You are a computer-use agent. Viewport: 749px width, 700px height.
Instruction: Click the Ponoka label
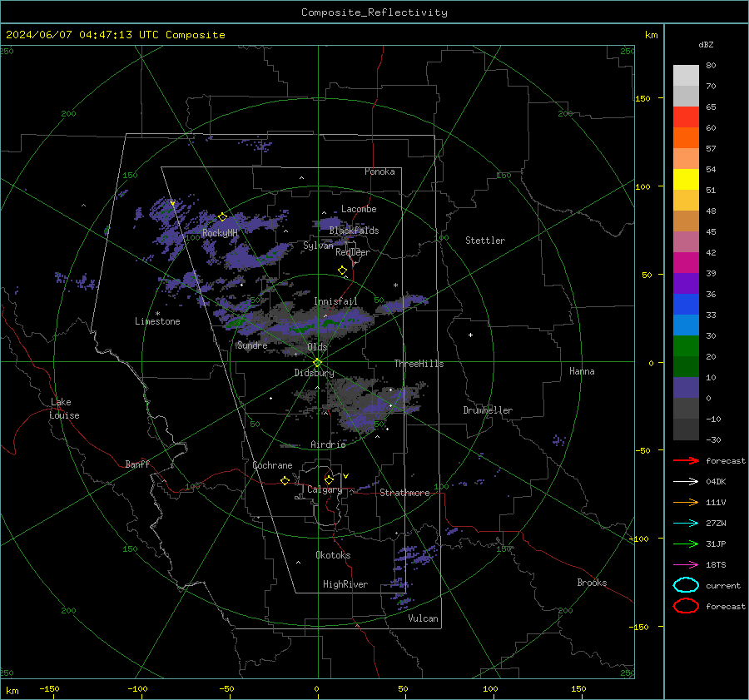coord(379,171)
